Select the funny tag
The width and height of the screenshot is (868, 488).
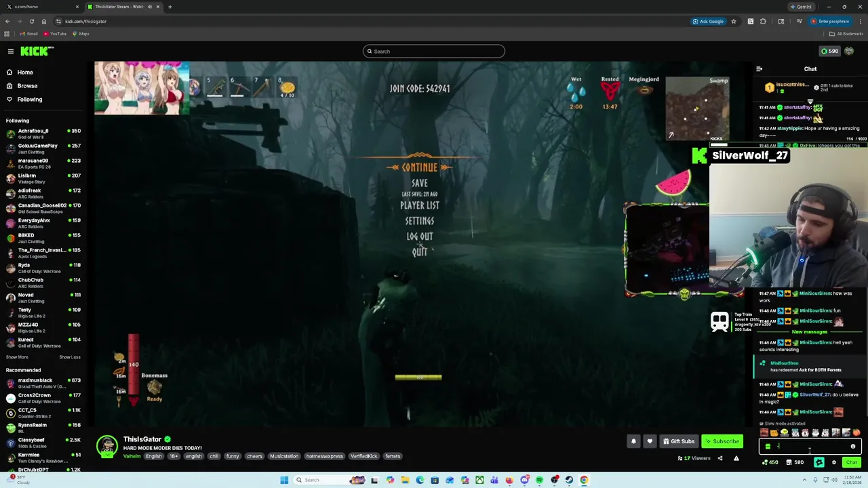point(233,456)
